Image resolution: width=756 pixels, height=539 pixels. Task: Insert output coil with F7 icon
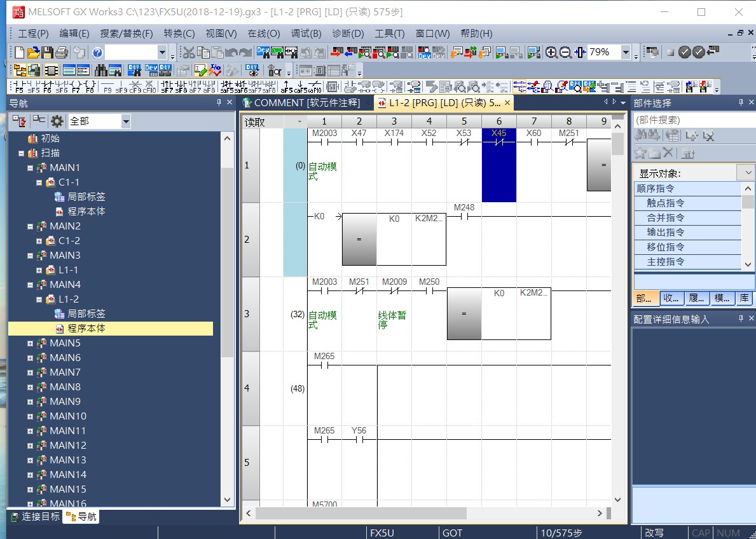tap(75, 86)
